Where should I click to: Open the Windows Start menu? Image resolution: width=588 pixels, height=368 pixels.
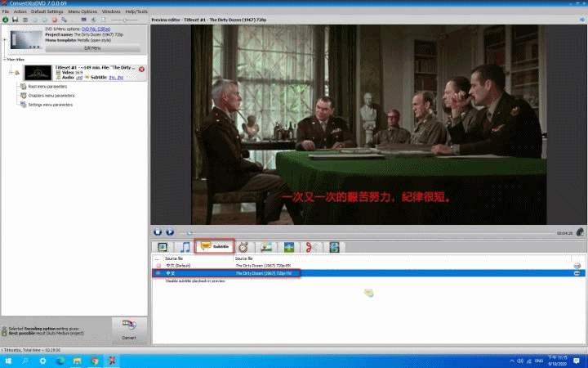7,361
